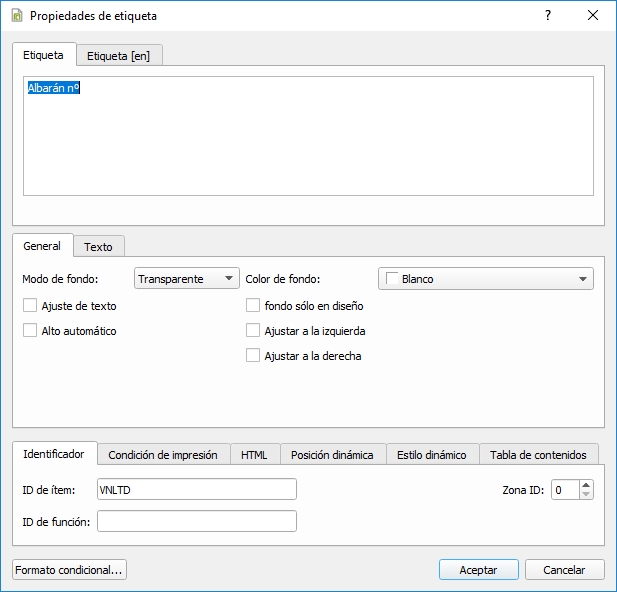Show the Estilo dinámico tab

[x=431, y=455]
